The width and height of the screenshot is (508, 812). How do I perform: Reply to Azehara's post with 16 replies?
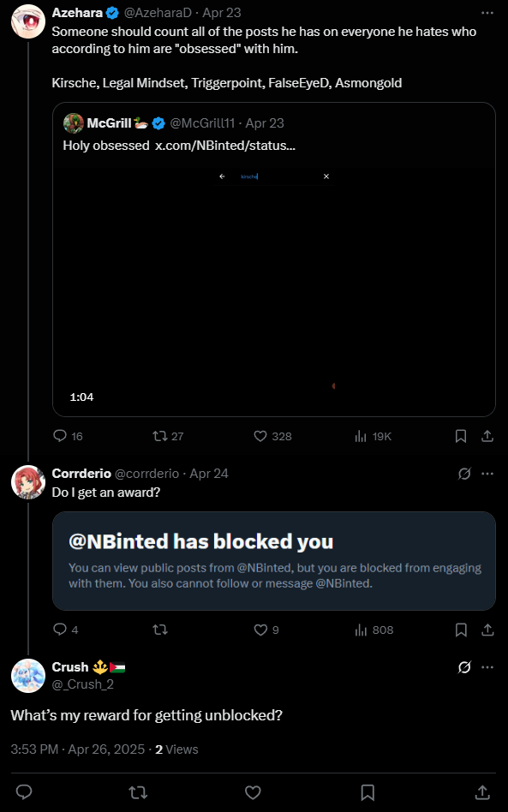tap(68, 436)
